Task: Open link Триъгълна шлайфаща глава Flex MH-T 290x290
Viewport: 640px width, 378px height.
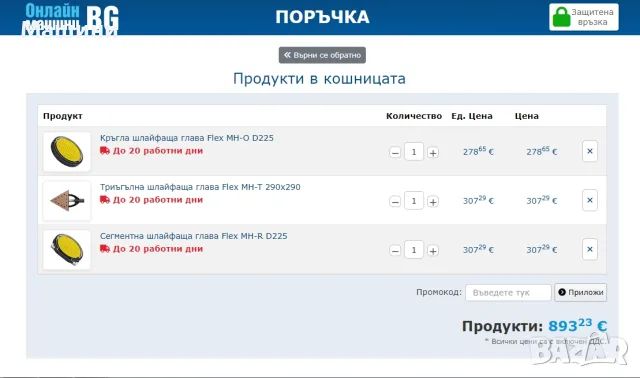Action: [200, 187]
